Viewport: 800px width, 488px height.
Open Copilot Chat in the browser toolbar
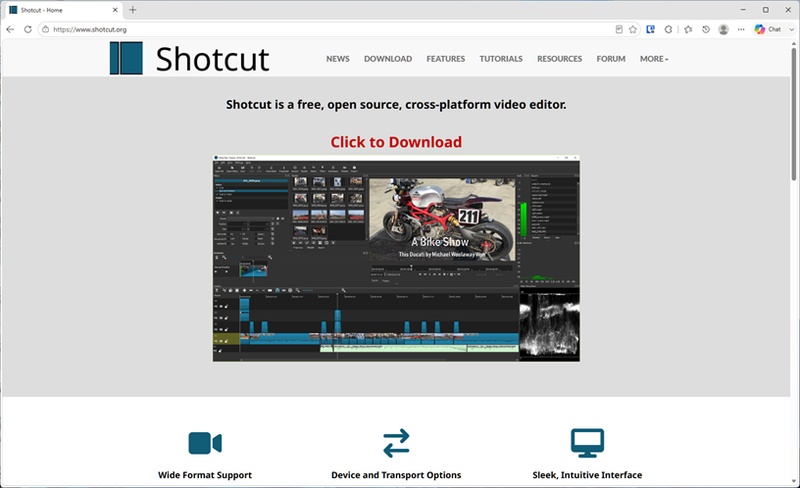click(x=768, y=29)
